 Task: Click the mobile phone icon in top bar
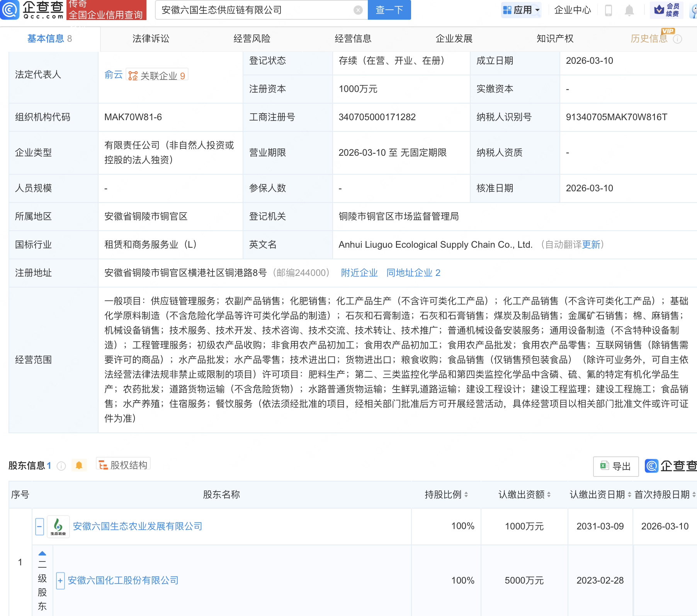tap(609, 10)
